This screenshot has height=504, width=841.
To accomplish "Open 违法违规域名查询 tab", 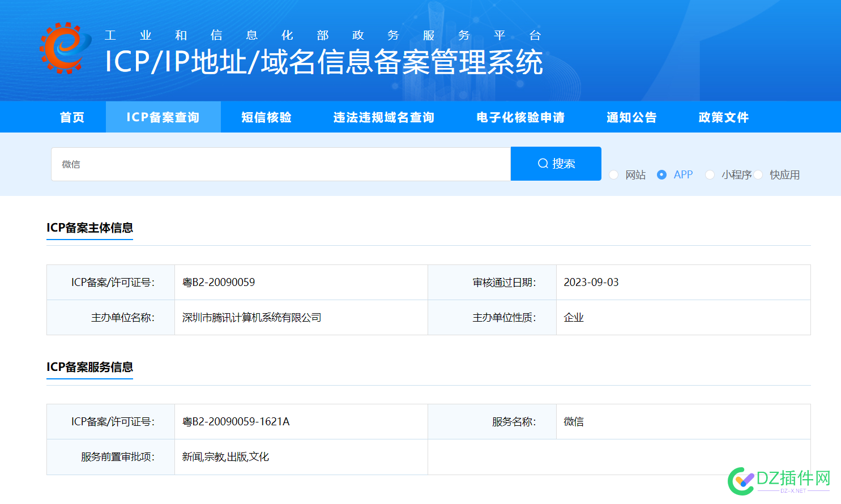I will (x=384, y=117).
